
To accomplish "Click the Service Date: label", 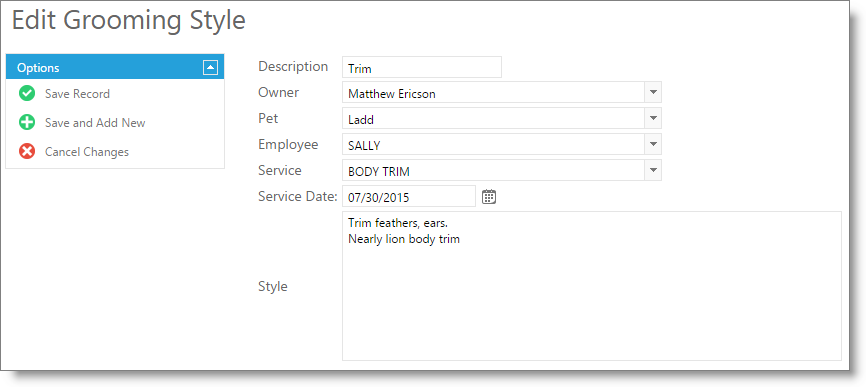I will click(x=298, y=196).
